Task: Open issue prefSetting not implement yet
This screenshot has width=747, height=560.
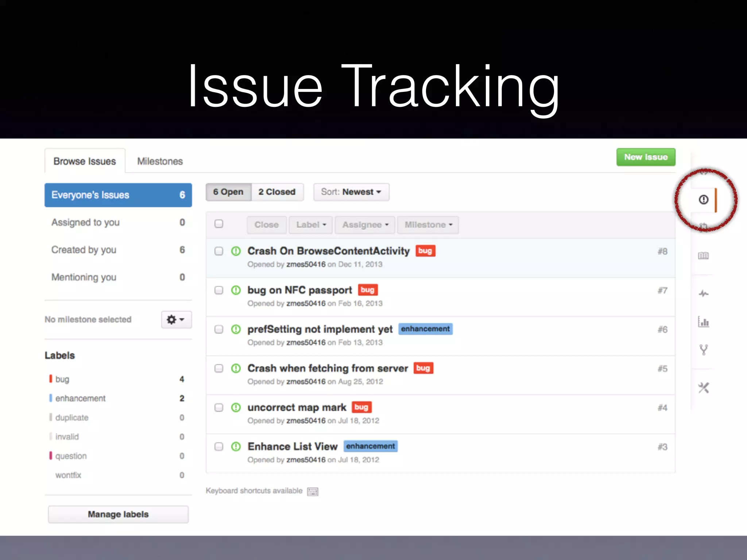Action: click(x=320, y=329)
